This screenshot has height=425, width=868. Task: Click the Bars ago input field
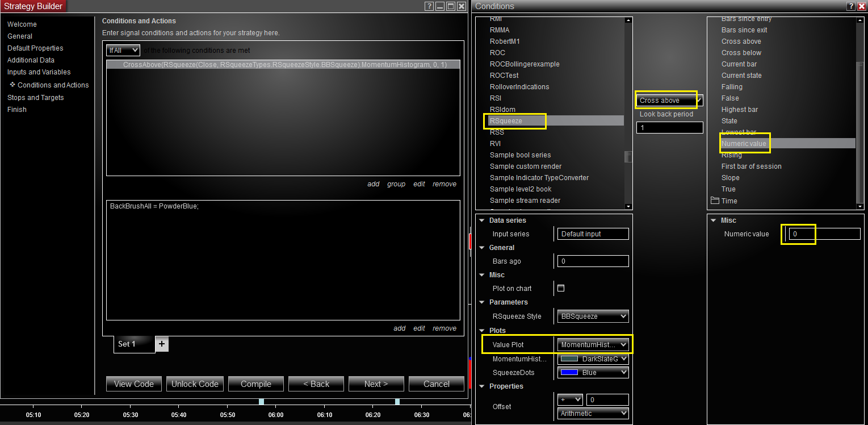(593, 261)
